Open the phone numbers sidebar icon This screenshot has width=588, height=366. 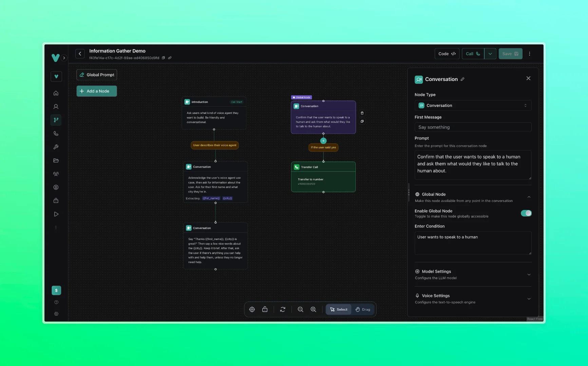coord(56,134)
